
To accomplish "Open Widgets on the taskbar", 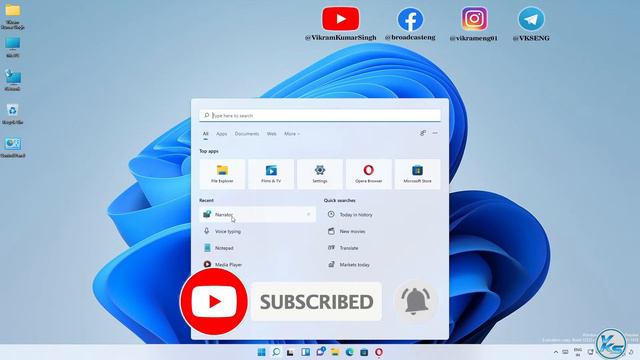I will [305, 352].
